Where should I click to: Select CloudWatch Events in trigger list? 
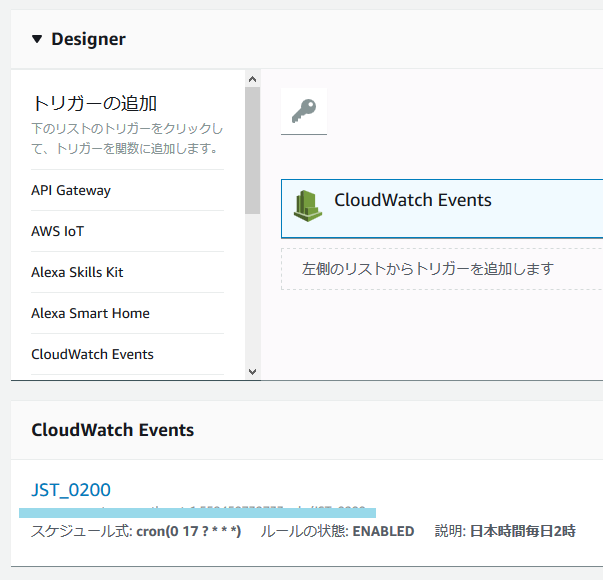92,354
